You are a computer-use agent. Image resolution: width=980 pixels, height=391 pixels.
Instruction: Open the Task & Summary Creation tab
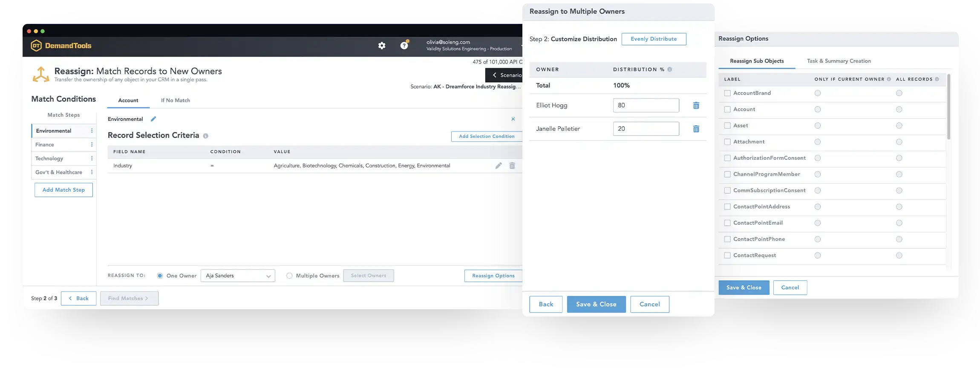[x=839, y=61]
